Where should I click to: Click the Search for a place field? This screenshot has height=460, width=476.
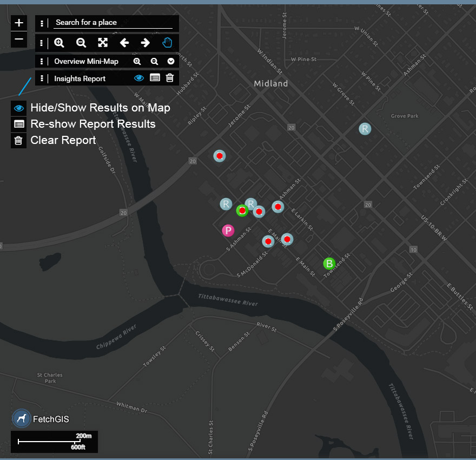click(114, 23)
